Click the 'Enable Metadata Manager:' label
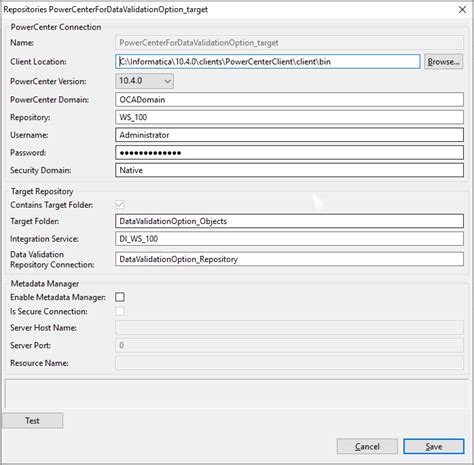 click(x=58, y=297)
